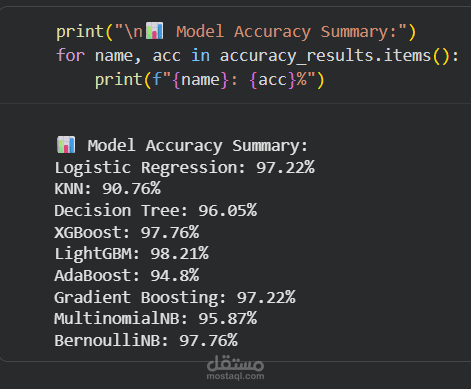Select the XGBoost: 97.76% output line
Viewport: 471px width, 389px height.
pyautogui.click(x=127, y=232)
